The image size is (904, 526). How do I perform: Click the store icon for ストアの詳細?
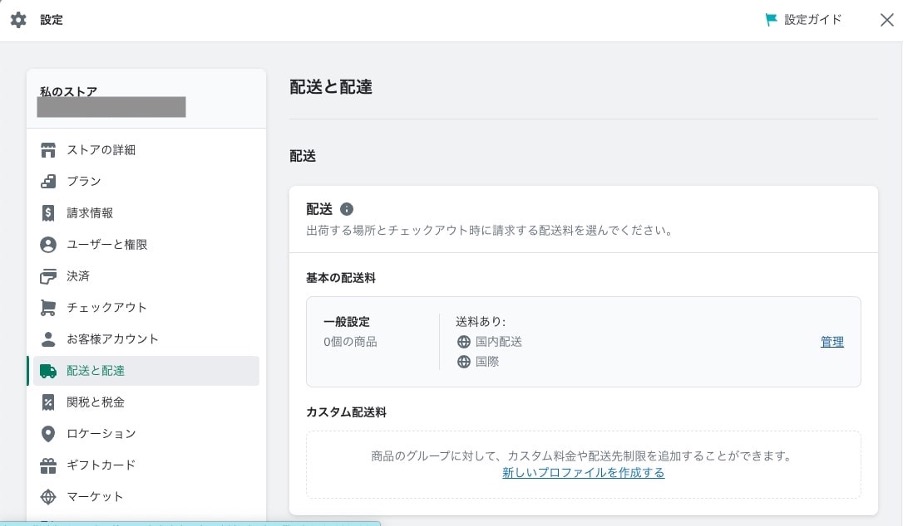48,150
